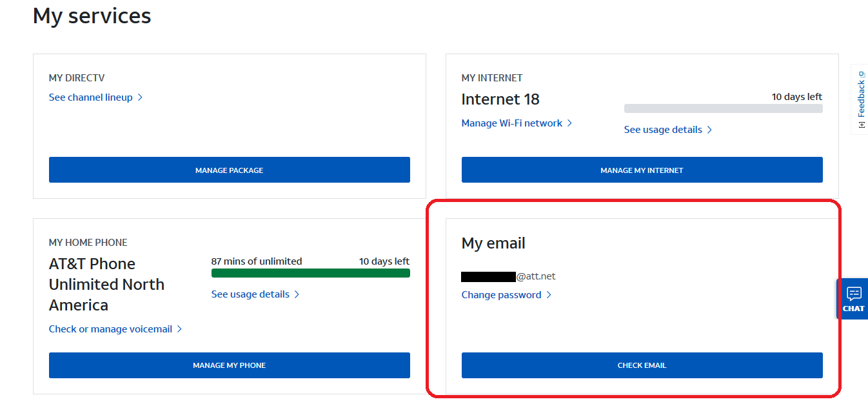Click the internet usage progress bar
The image size is (868, 406).
(724, 108)
